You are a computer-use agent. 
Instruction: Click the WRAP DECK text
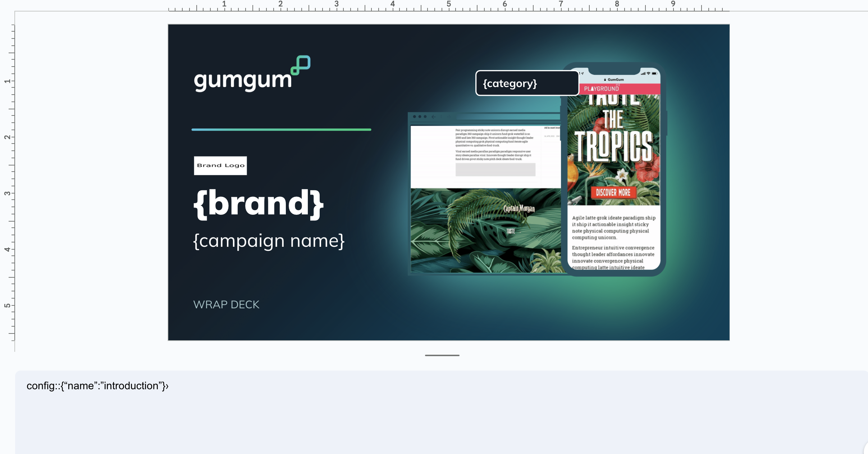click(226, 305)
